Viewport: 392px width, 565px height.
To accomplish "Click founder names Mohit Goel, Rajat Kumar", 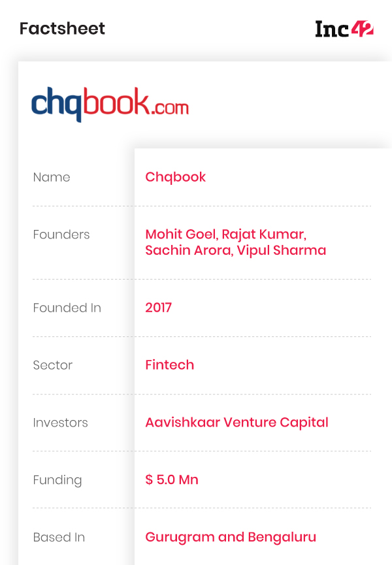I will coord(226,234).
